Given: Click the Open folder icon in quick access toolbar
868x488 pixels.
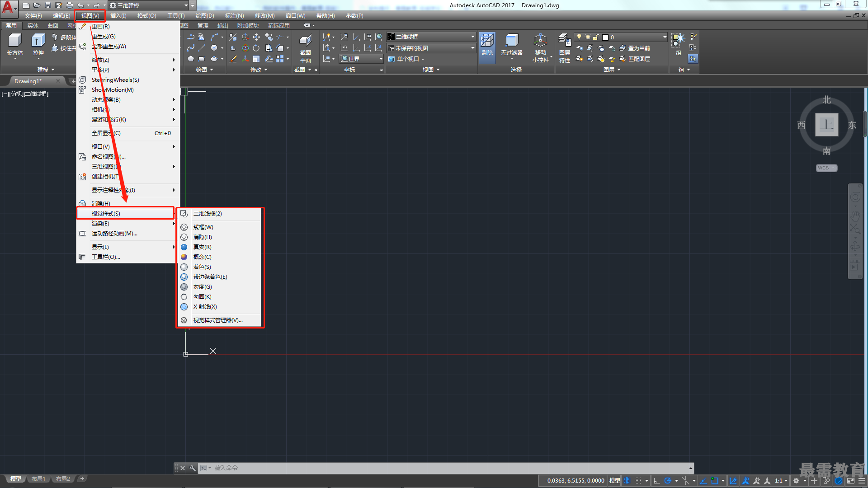Looking at the screenshot, I should [37, 5].
